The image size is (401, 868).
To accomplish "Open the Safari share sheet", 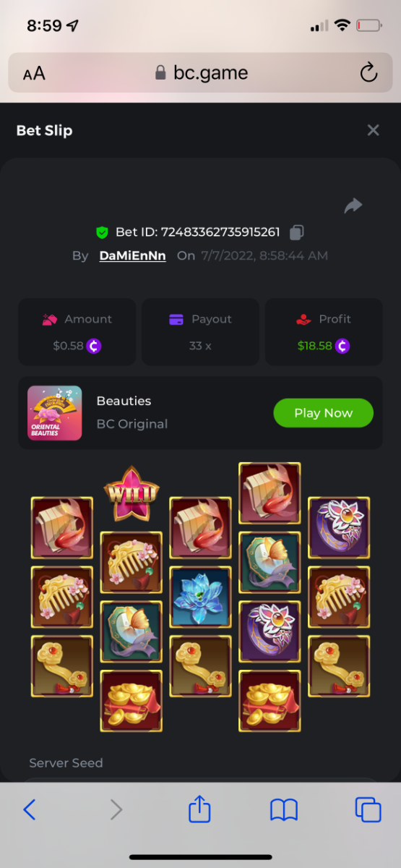I will (199, 808).
